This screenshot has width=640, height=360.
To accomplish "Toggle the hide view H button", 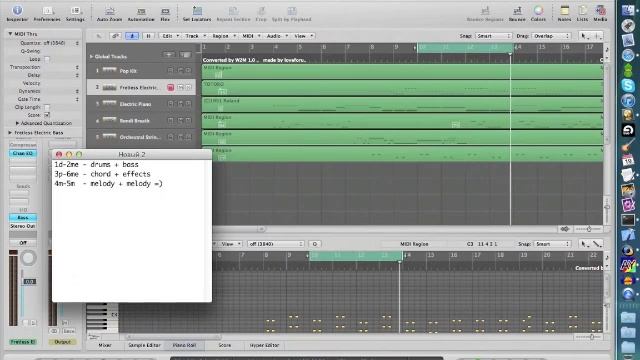I will tap(149, 36).
